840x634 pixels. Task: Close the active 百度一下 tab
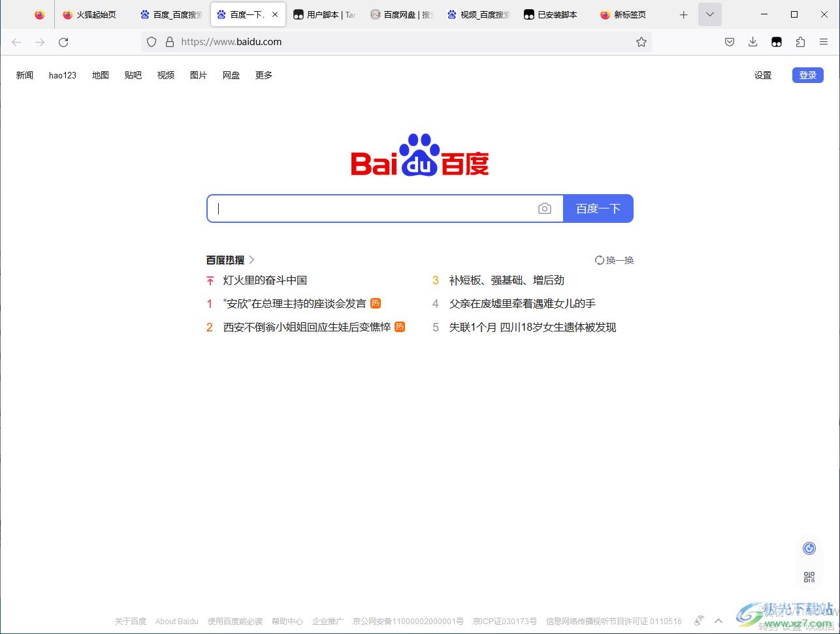275,14
